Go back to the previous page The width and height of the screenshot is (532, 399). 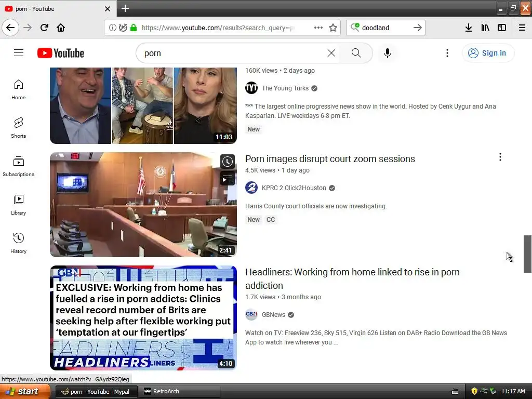(x=10, y=28)
